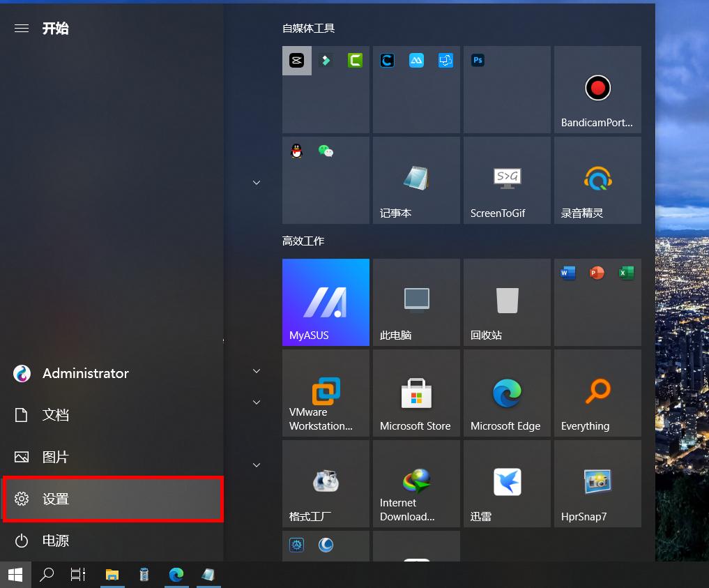Viewport: 709px width, 588px height.
Task: Open HprSnap7 screenshot tool
Action: click(597, 483)
